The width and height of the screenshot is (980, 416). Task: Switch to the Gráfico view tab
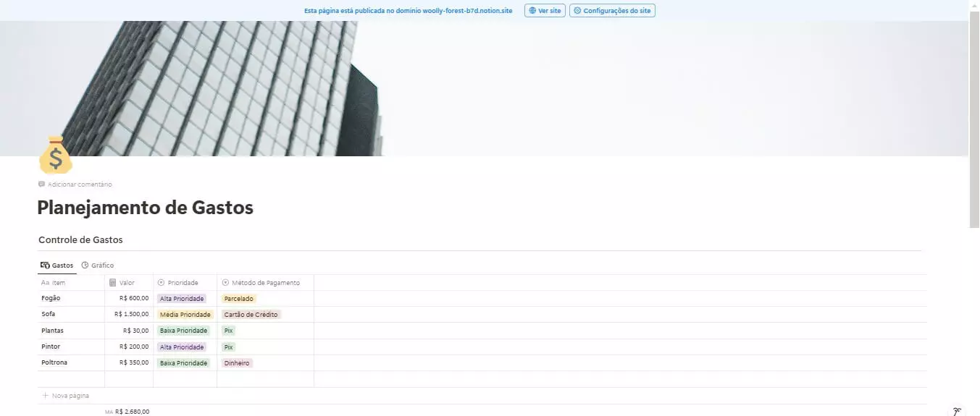(98, 266)
